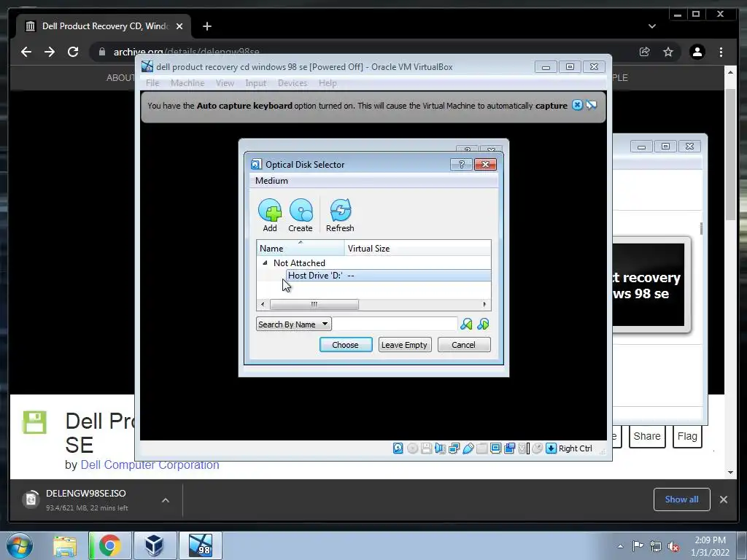The height and width of the screenshot is (560, 747).
Task: Click the search text field in Optical Disk Selector
Action: (395, 324)
